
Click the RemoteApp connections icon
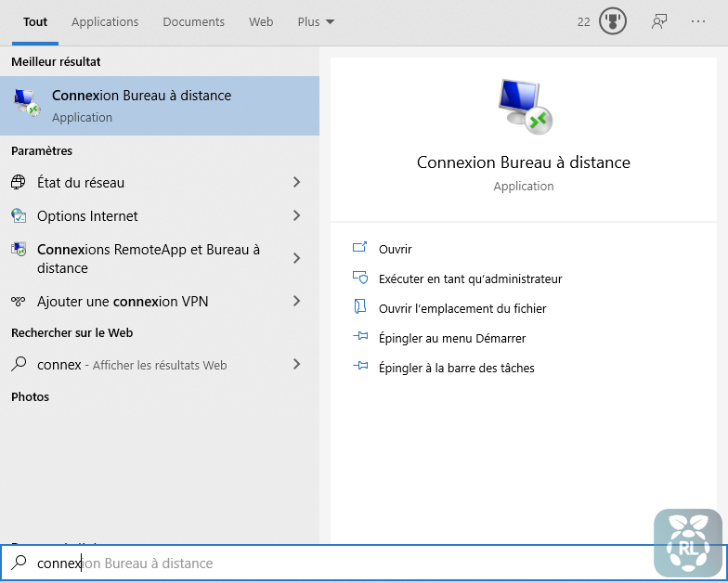[19, 249]
